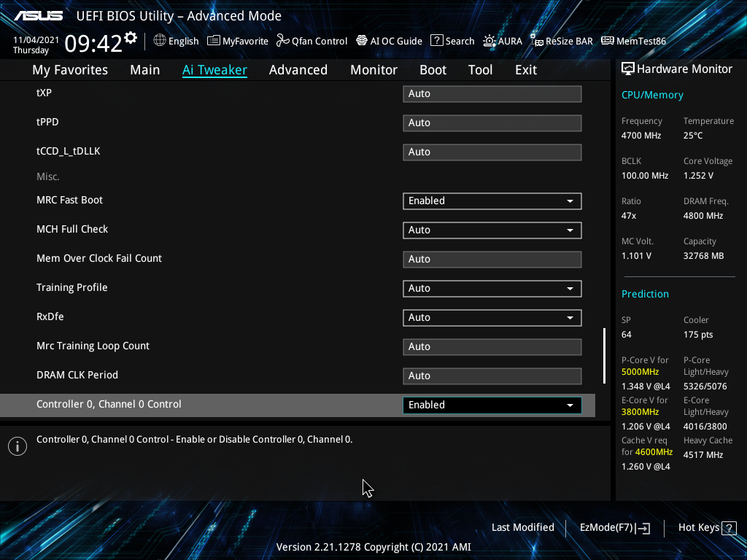Image resolution: width=747 pixels, height=560 pixels.
Task: Open the RxDfe dropdown
Action: pyautogui.click(x=492, y=318)
